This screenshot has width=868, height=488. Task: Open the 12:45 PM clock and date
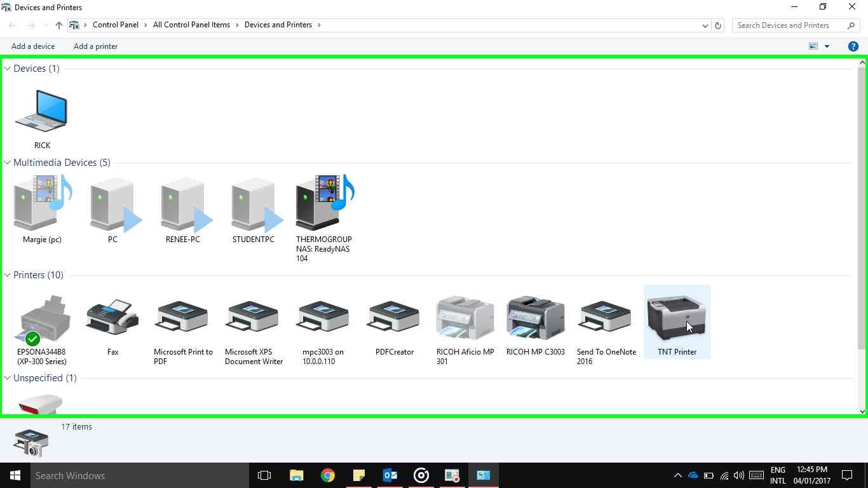tap(811, 475)
